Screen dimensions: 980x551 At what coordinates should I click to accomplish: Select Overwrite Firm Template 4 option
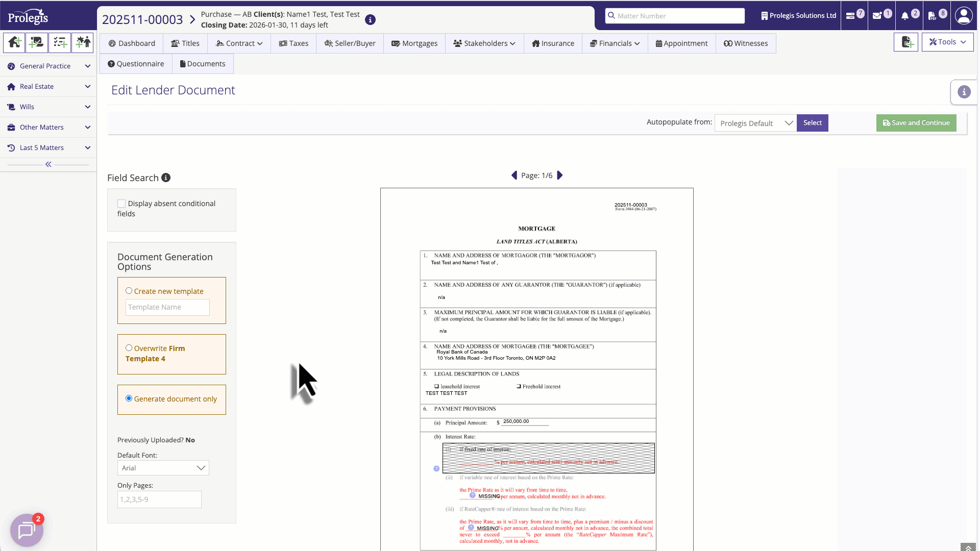(129, 348)
